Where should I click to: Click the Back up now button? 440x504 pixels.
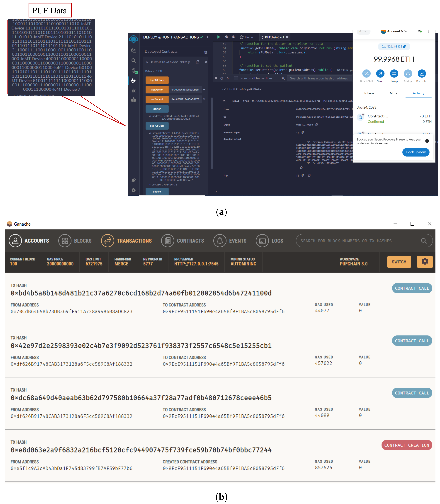point(416,152)
